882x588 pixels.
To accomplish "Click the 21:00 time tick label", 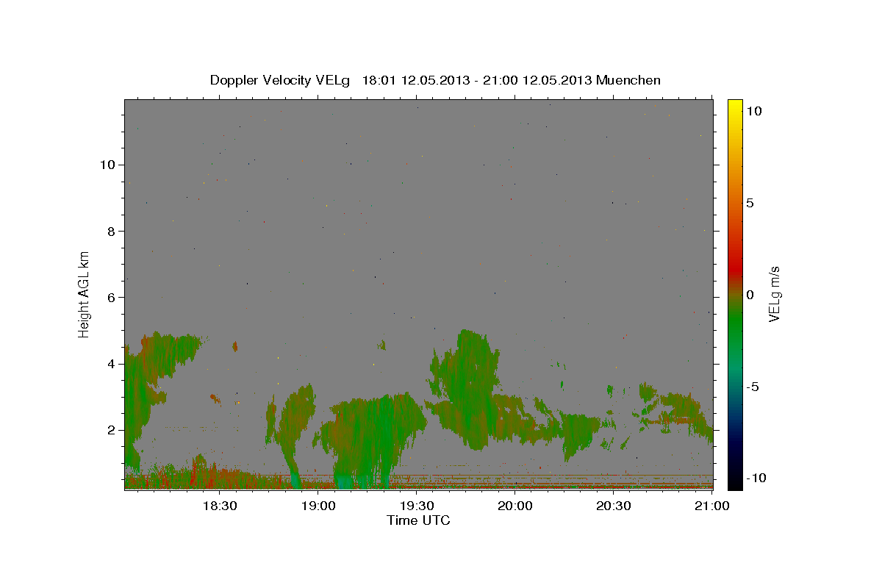I will pyautogui.click(x=711, y=506).
